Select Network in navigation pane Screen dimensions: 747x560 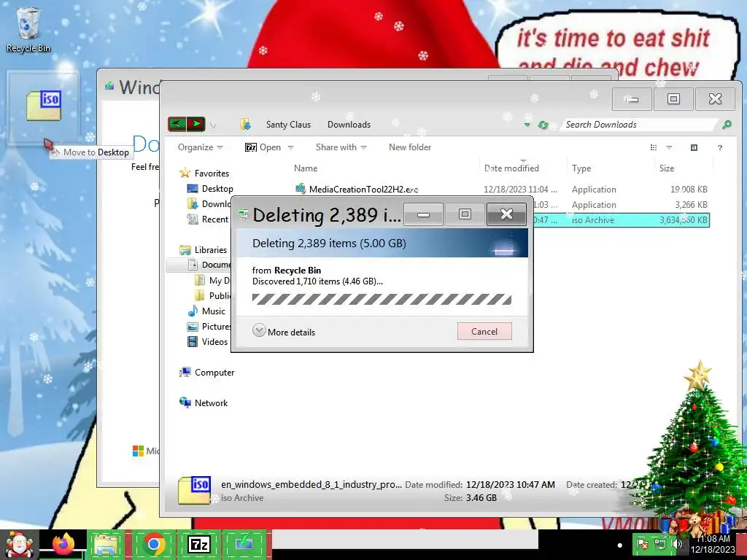(x=204, y=402)
